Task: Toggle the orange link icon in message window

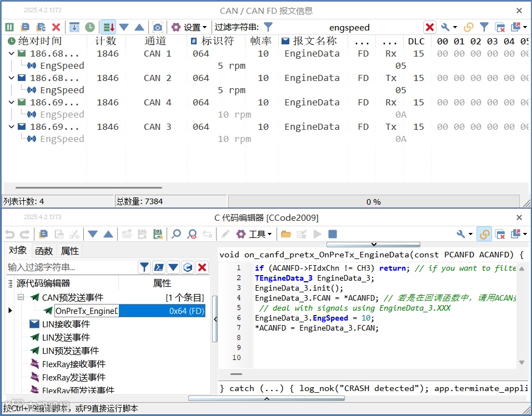Action: coord(468,27)
